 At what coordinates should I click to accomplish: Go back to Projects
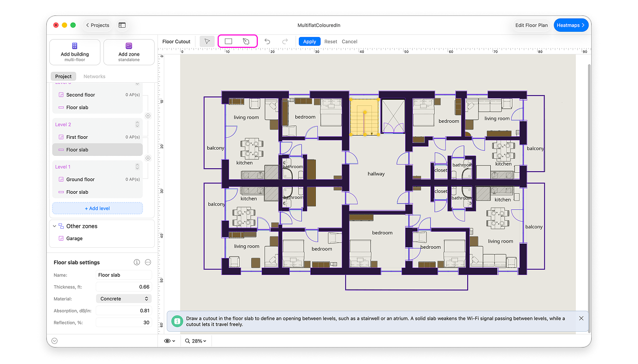(97, 25)
